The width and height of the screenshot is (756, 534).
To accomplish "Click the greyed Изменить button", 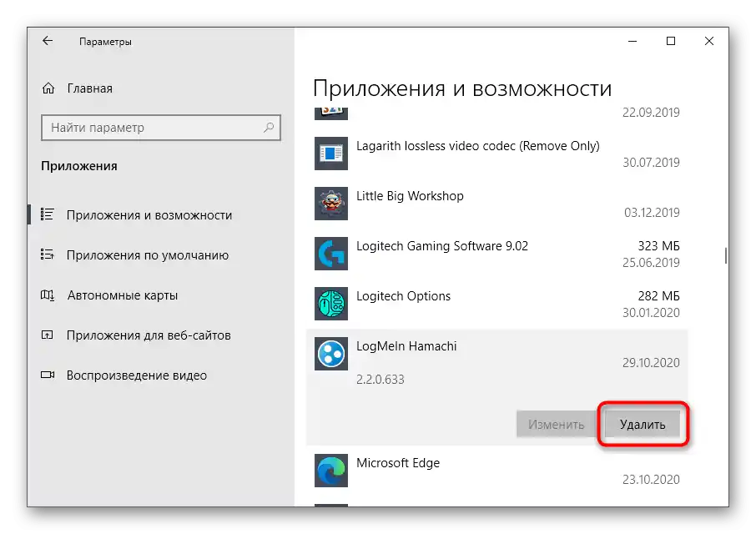I will (x=556, y=424).
